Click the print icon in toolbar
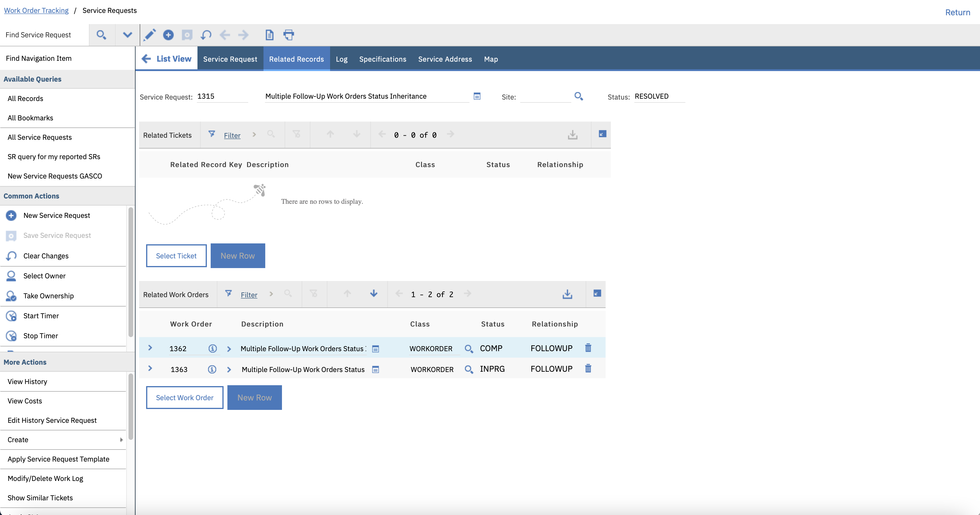This screenshot has height=515, width=980. point(289,35)
